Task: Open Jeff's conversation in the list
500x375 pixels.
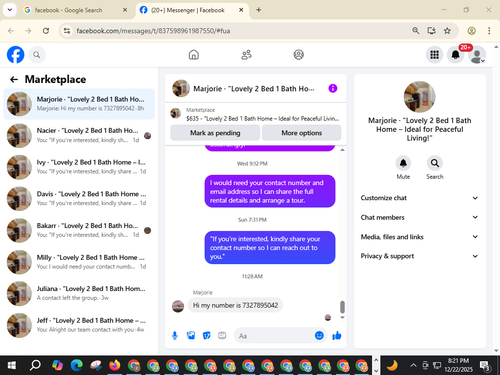Action: tap(79, 325)
